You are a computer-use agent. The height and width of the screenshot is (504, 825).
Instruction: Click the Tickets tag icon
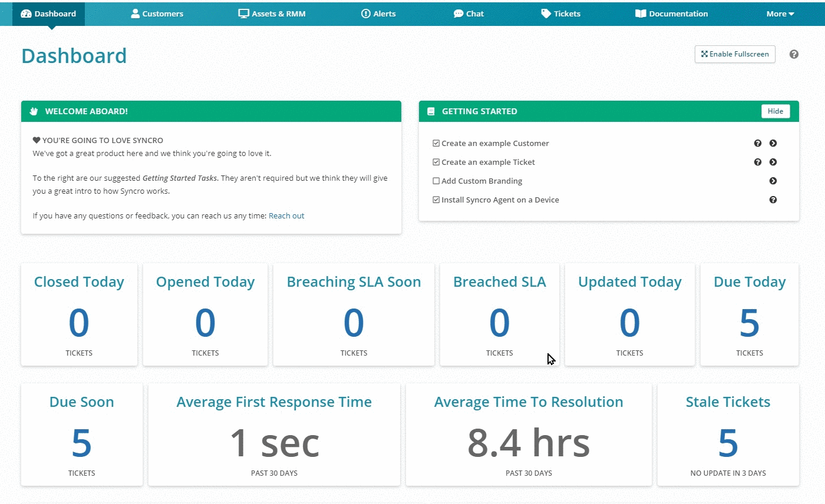point(546,14)
